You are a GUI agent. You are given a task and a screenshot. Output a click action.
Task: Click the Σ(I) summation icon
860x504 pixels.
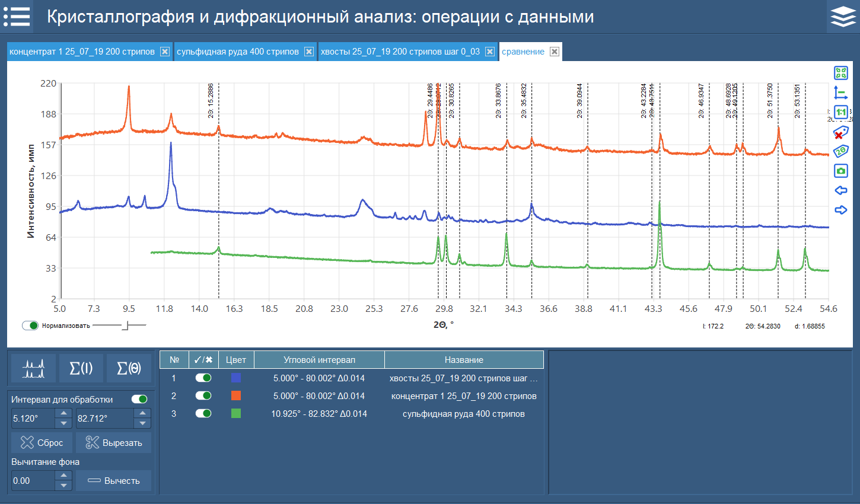click(x=80, y=368)
